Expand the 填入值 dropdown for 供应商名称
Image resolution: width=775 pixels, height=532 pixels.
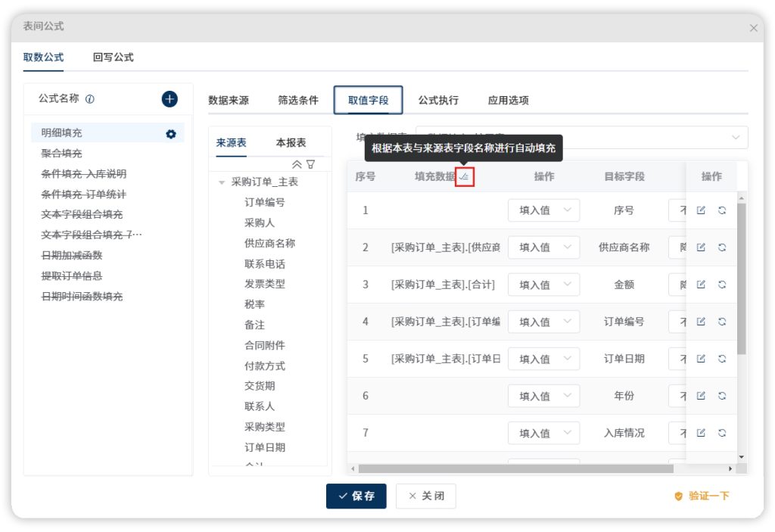click(543, 247)
